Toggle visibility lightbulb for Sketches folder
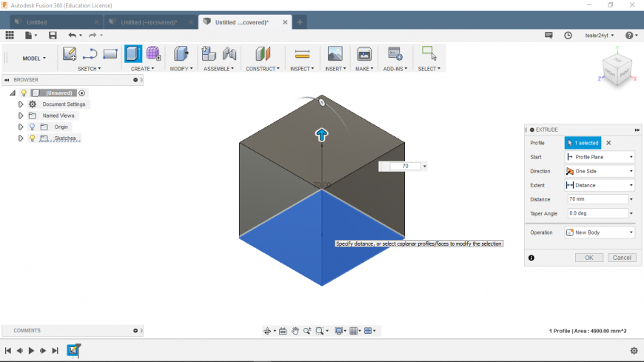 (x=33, y=138)
